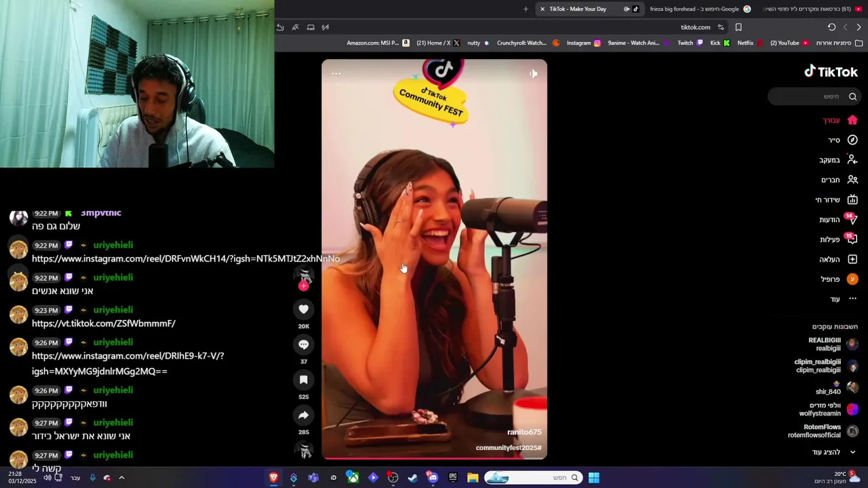Open Steam from the taskbar

pos(412,478)
